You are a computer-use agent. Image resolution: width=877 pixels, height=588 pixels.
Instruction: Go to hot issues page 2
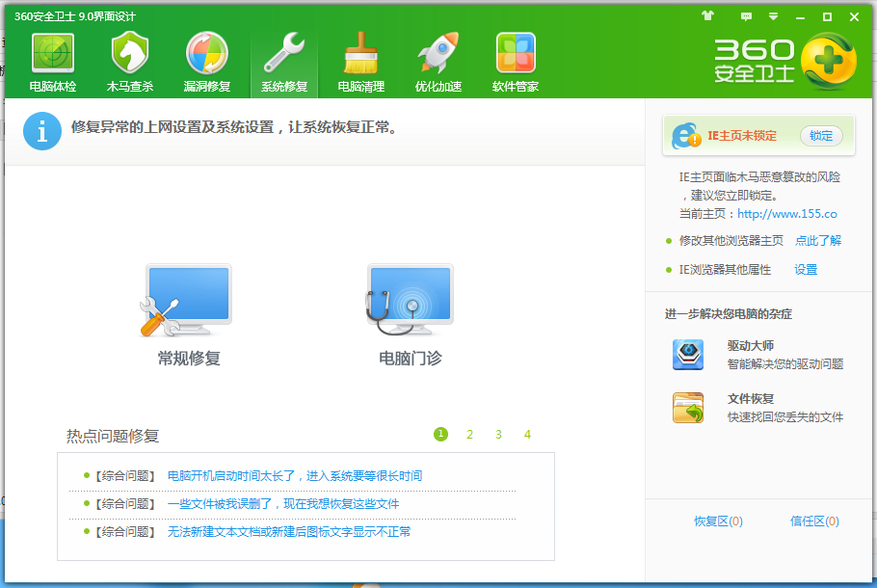tap(470, 435)
